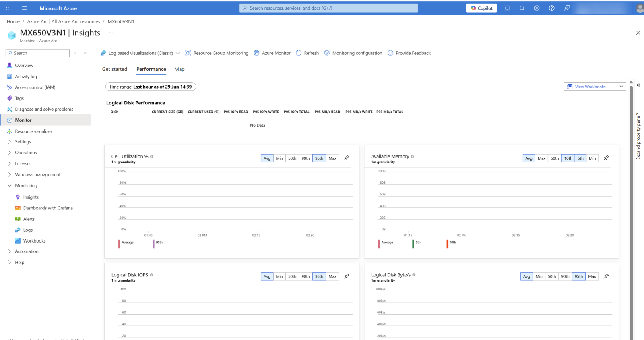644x340 pixels.
Task: Pin the Logical Disk IOPS chart
Action: click(x=347, y=276)
